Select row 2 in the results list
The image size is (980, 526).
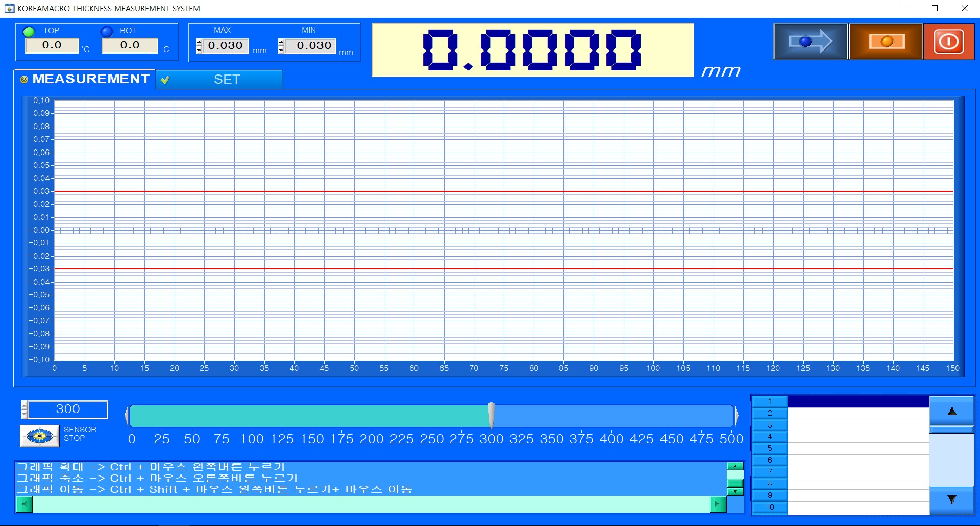(x=841, y=413)
